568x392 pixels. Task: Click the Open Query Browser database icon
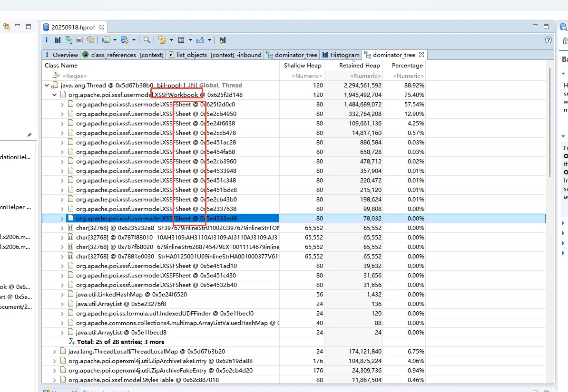click(124, 40)
